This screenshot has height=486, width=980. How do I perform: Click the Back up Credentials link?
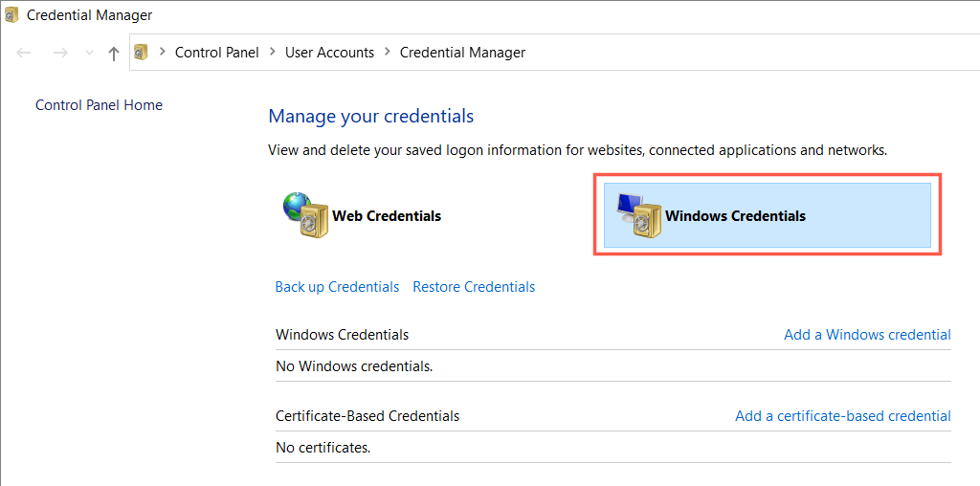337,287
